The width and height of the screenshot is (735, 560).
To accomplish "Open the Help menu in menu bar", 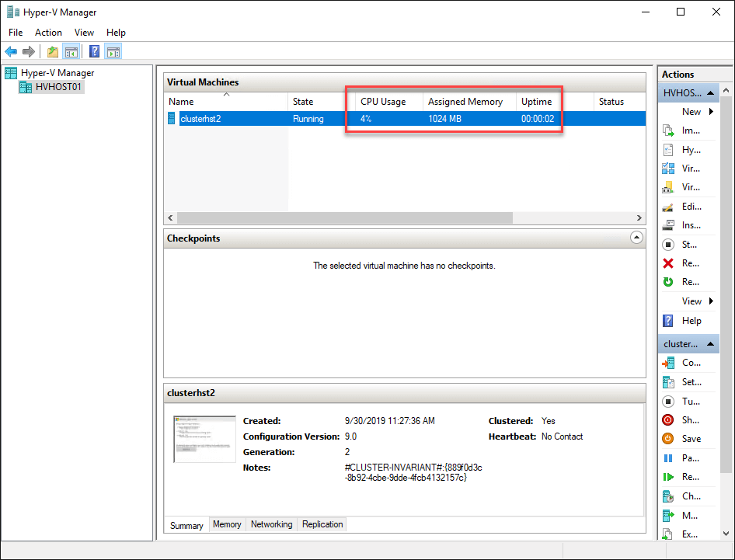I will coord(116,33).
